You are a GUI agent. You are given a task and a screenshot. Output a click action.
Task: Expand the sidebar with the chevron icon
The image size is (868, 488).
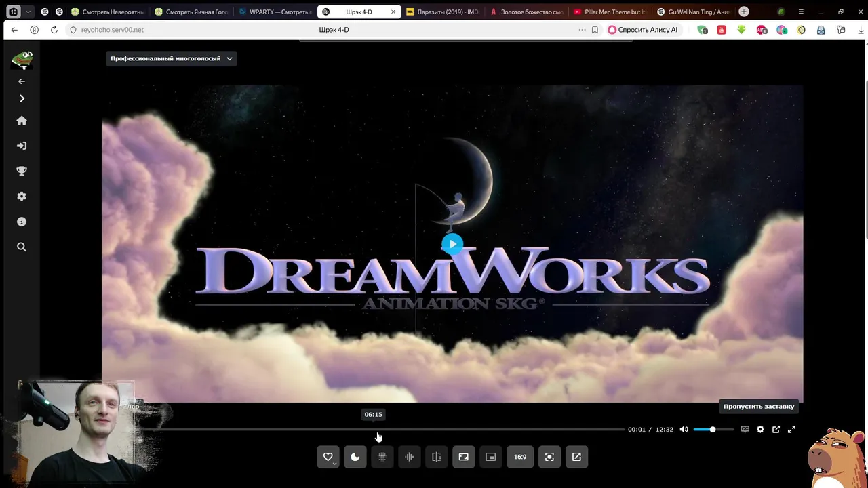pos(22,98)
